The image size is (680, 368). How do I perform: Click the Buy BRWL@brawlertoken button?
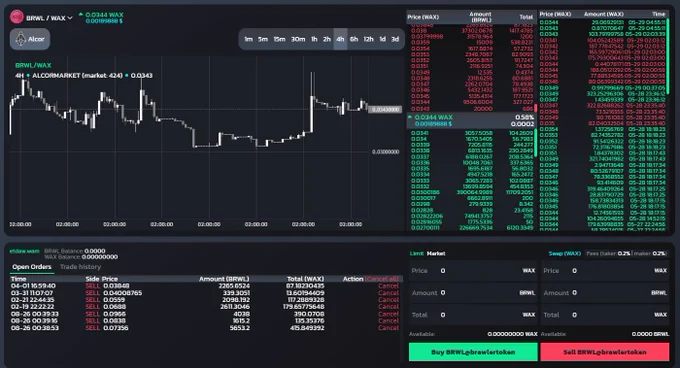(x=473, y=352)
